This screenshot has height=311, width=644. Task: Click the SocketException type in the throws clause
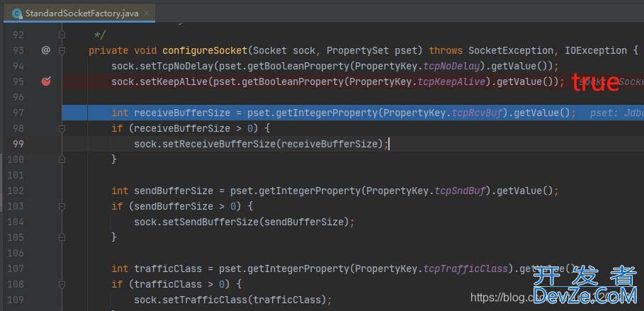511,50
